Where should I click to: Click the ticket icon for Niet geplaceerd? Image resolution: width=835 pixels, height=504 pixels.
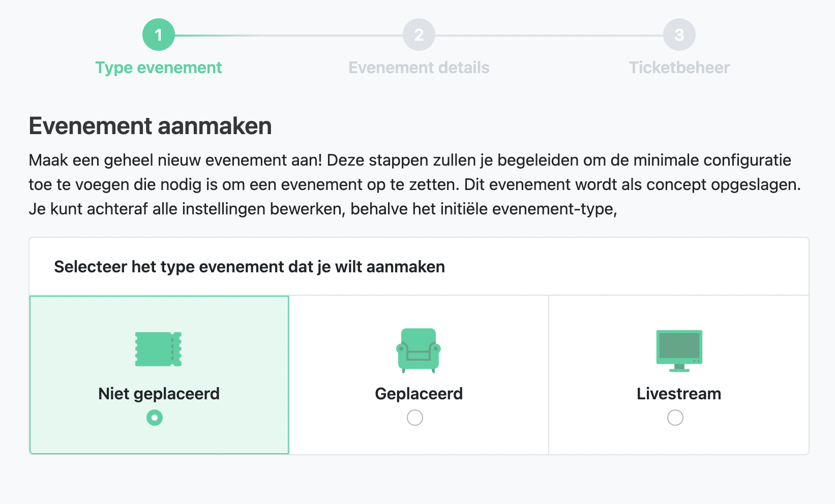tap(158, 349)
